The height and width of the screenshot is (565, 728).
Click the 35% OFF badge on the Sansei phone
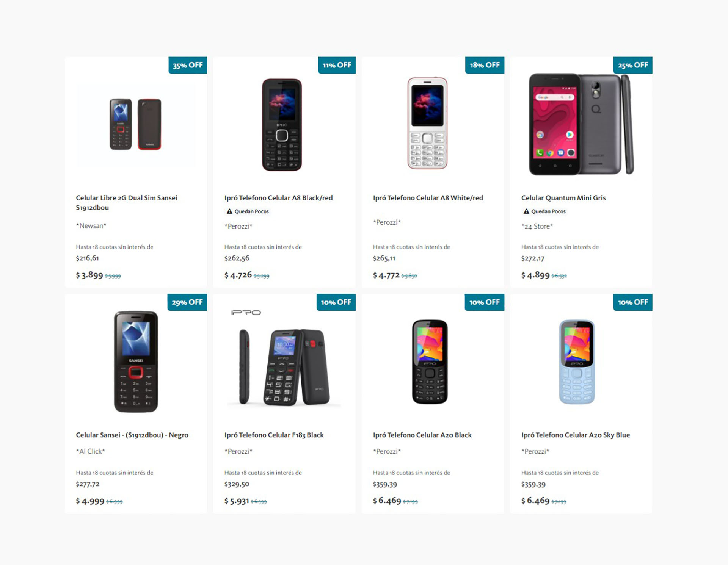pos(187,65)
